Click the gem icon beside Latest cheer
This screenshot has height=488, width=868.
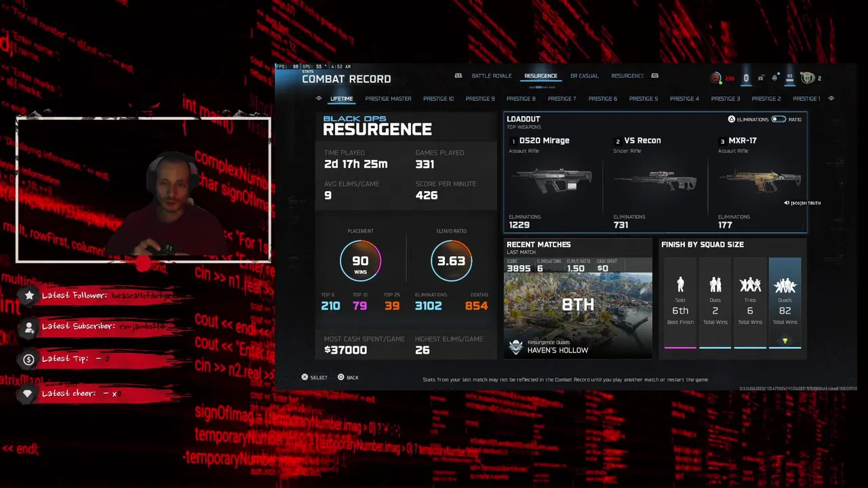tap(28, 394)
